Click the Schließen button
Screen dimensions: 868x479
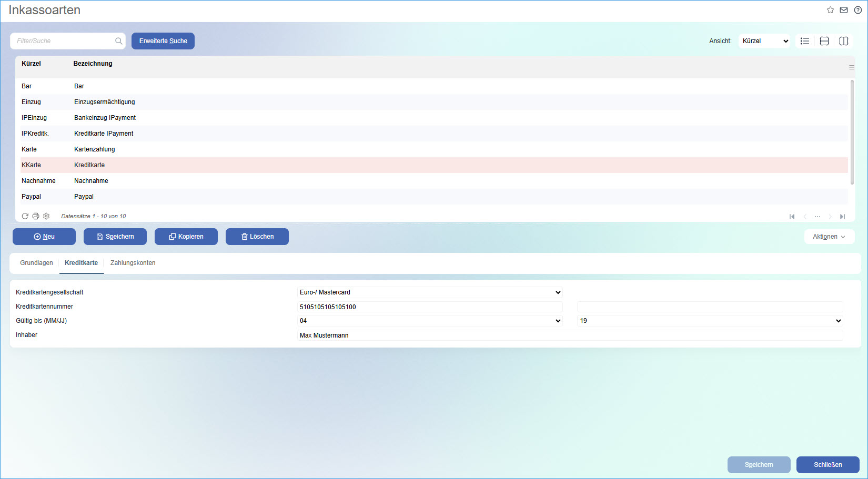coord(828,465)
